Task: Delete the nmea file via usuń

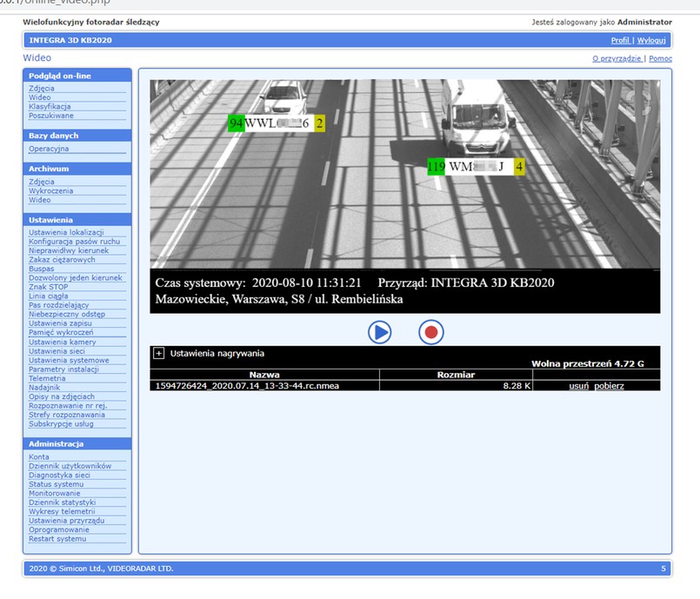Action: pos(579,385)
